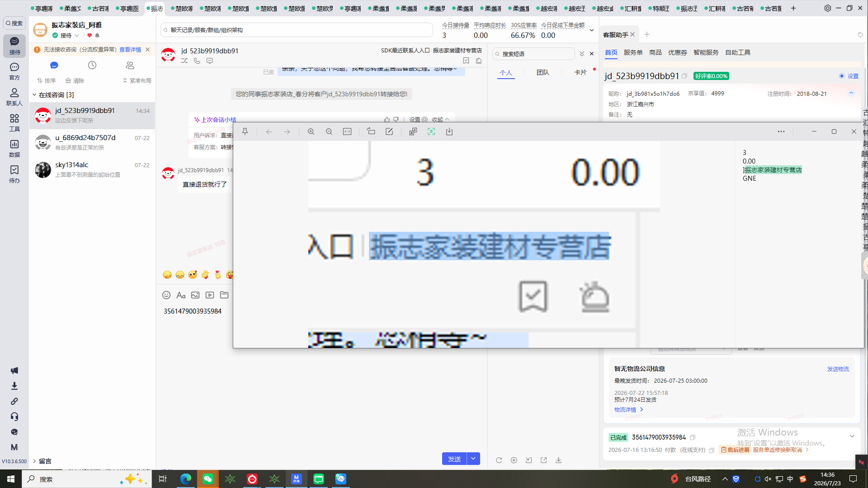
Task: Click the download icon in left sidebar
Action: pyautogui.click(x=14, y=386)
